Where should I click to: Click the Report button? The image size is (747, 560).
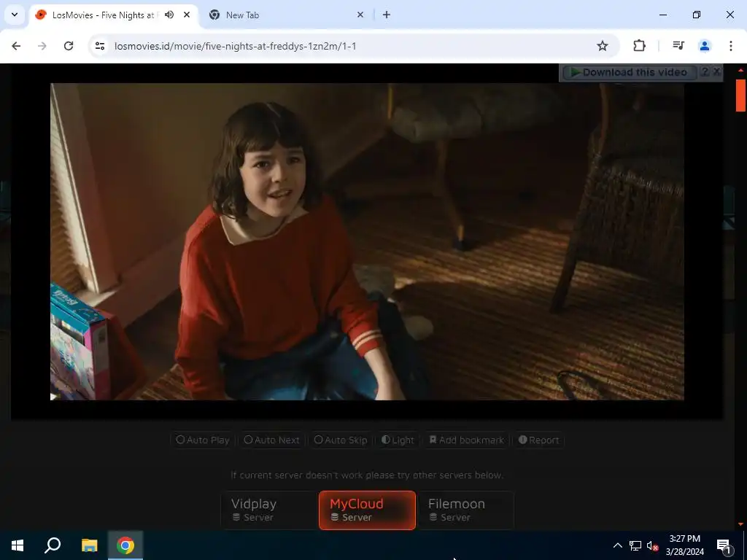click(539, 440)
